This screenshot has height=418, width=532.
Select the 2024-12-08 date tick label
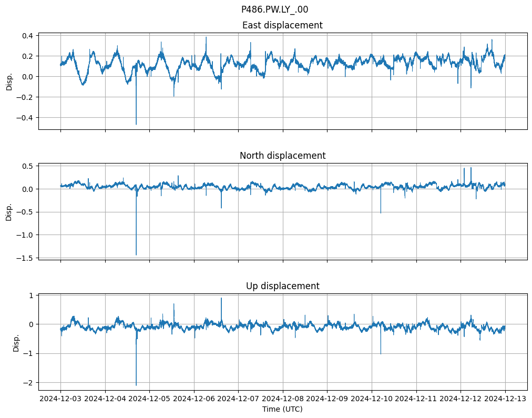283,398
